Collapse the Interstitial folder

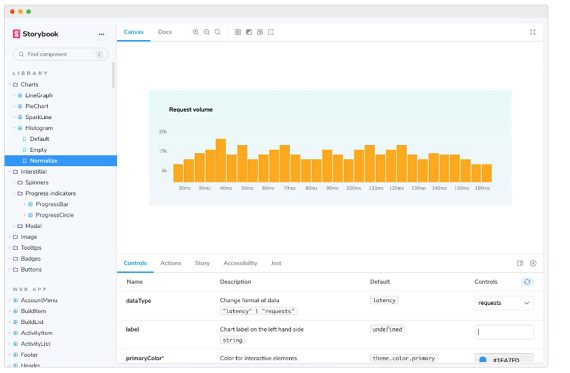[x=10, y=172]
